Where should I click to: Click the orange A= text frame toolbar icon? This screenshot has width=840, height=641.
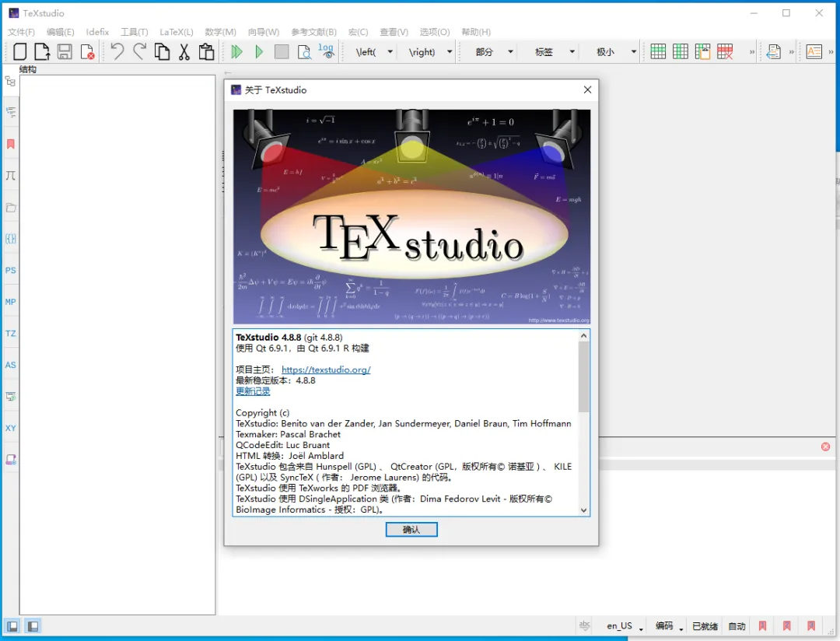click(814, 51)
